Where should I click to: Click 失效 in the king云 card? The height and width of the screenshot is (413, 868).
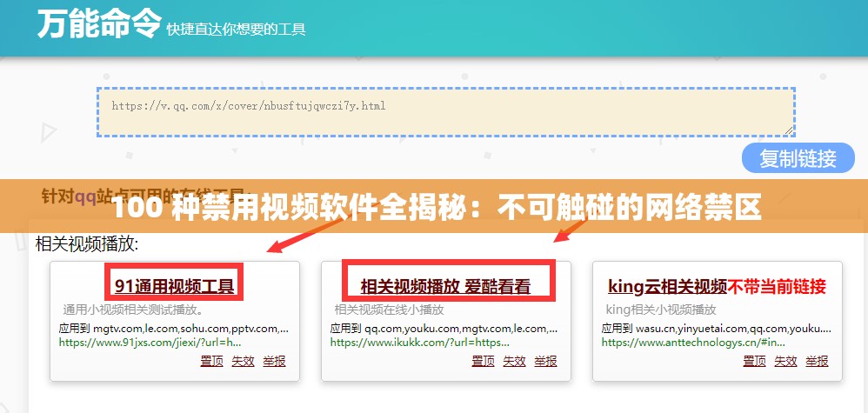pyautogui.click(x=785, y=362)
